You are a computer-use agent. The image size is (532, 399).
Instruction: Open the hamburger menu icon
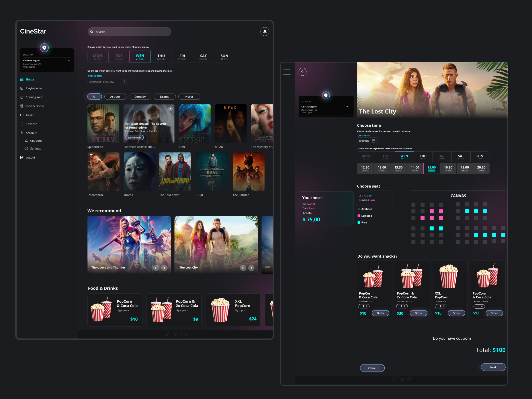tap(287, 72)
